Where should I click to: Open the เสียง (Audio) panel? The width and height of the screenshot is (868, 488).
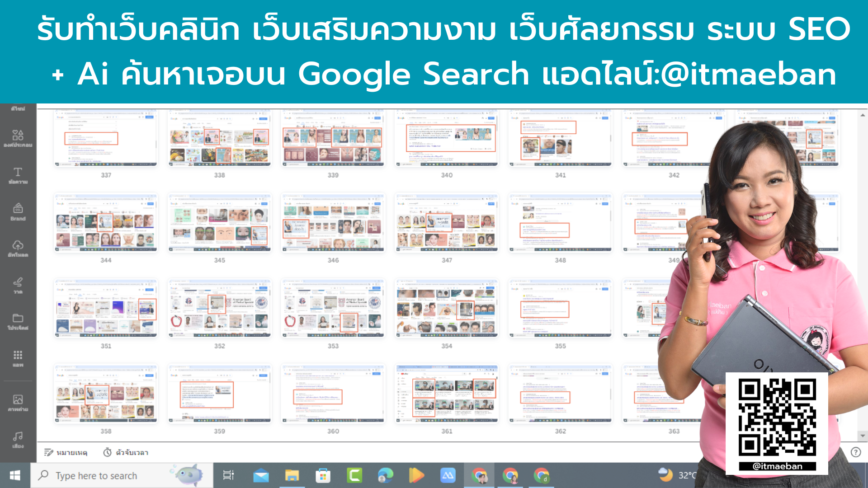coord(18,438)
